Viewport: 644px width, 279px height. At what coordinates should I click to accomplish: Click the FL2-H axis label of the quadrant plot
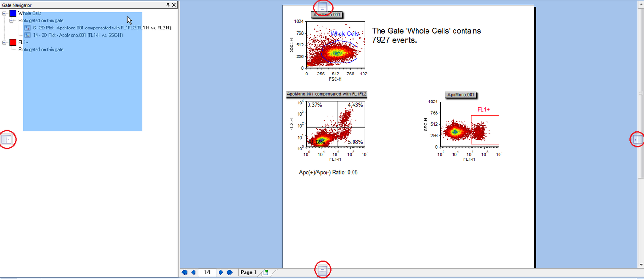pyautogui.click(x=292, y=124)
